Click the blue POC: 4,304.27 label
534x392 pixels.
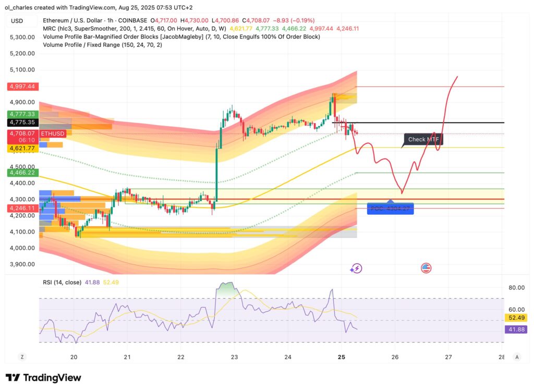point(390,209)
